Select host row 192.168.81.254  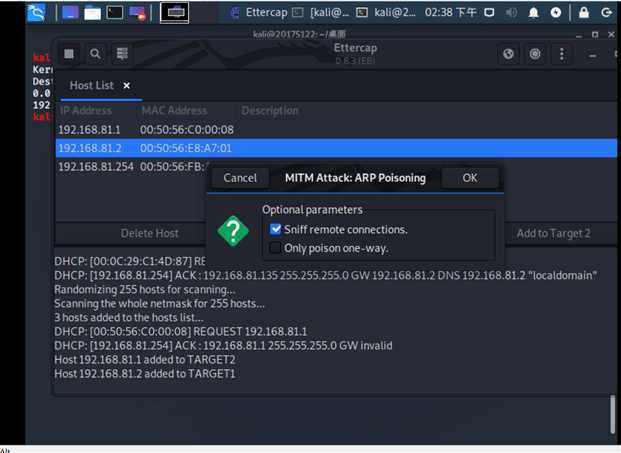coord(133,167)
